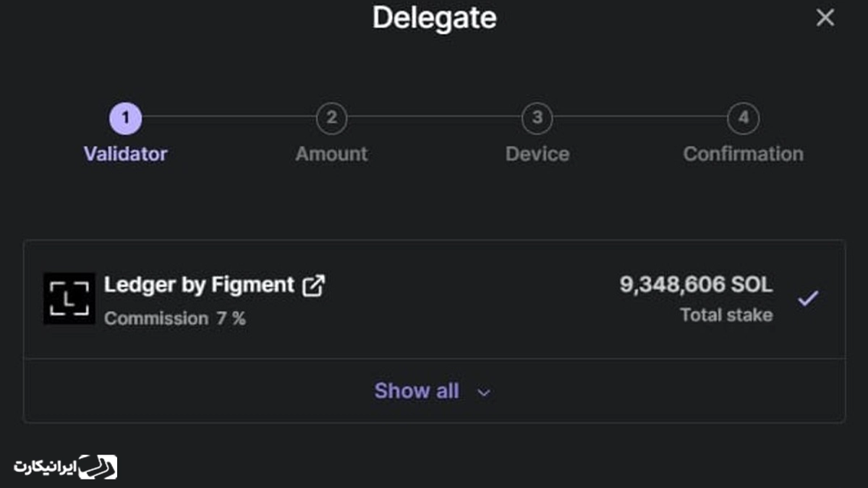Click the Commission 7 % text
The image size is (868, 488).
(x=175, y=319)
